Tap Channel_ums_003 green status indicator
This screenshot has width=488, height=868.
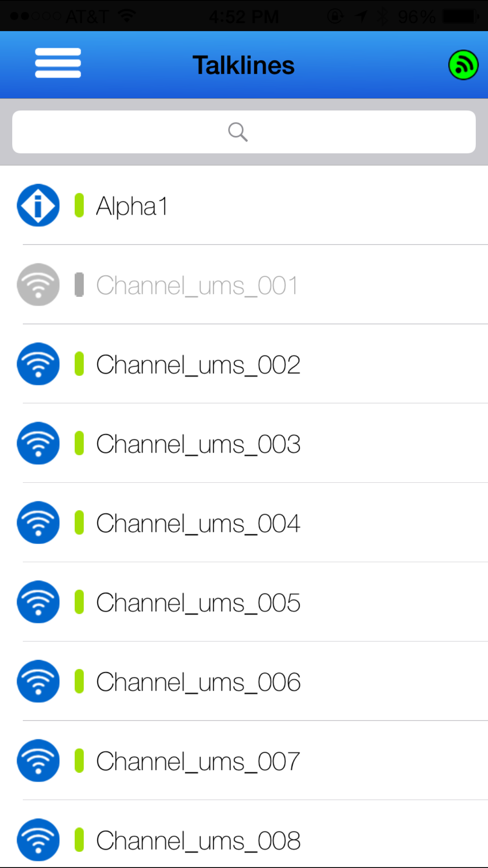(79, 443)
